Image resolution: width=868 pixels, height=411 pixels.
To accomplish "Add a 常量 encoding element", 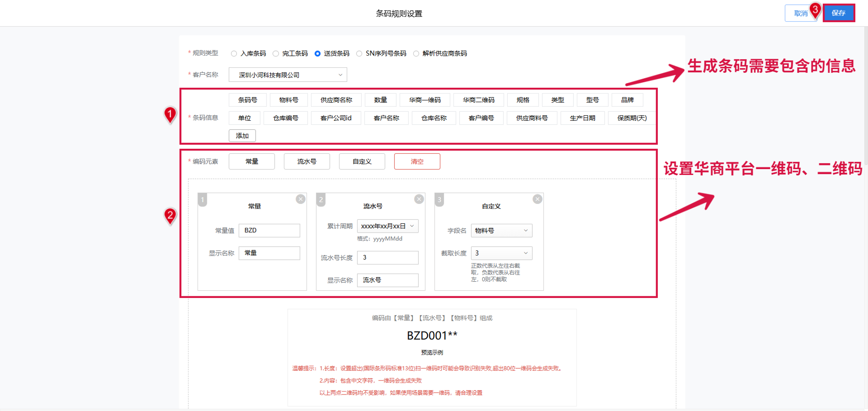I will 252,161.
